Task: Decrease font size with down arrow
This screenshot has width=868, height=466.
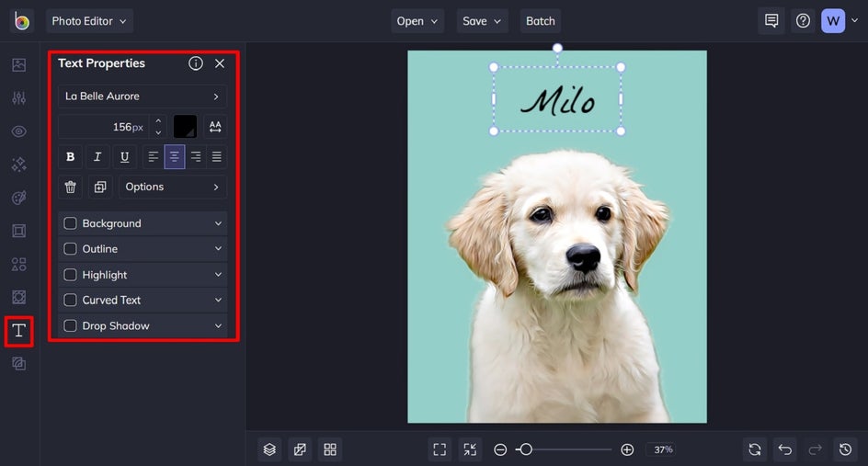Action: pos(158,133)
